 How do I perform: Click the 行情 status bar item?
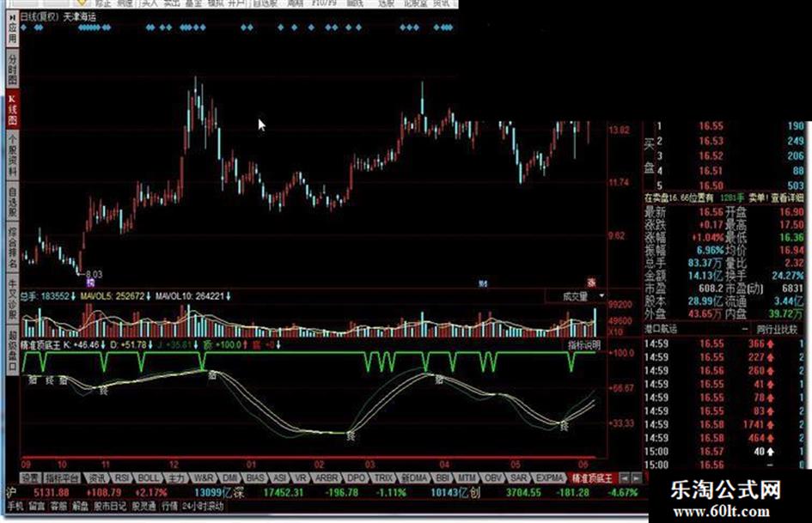169,506
